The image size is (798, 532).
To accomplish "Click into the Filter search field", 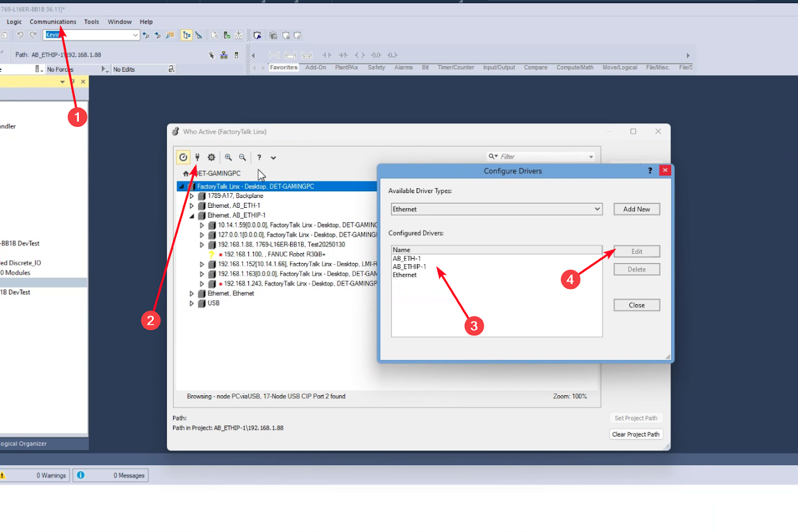I will (x=543, y=157).
